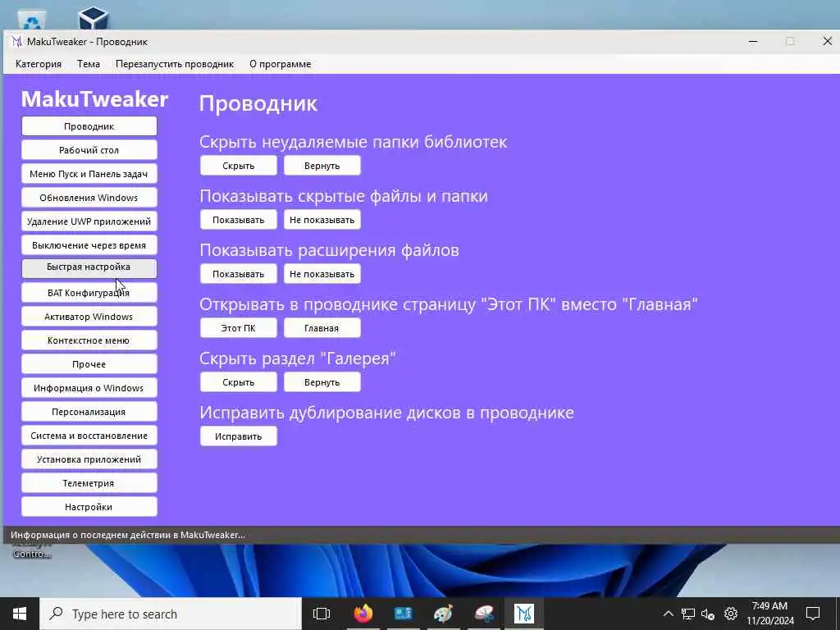Launch Firefox from the taskbar
The height and width of the screenshot is (630, 840).
point(363,614)
